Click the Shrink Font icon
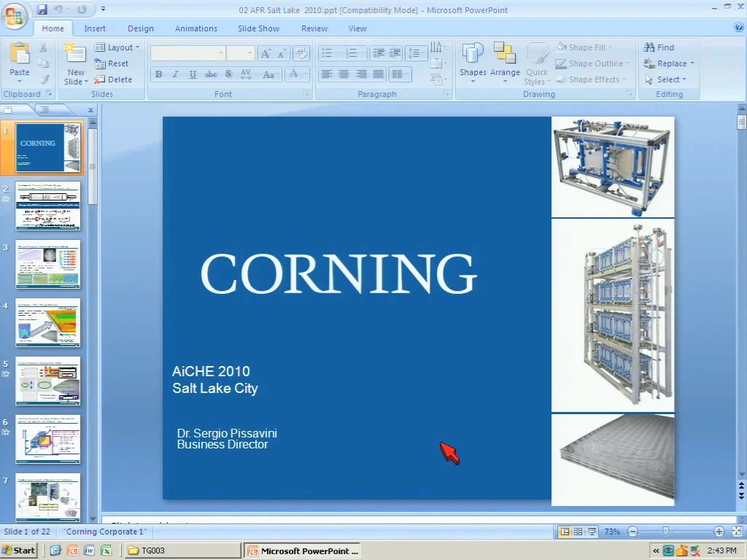747x560 pixels. (x=282, y=53)
